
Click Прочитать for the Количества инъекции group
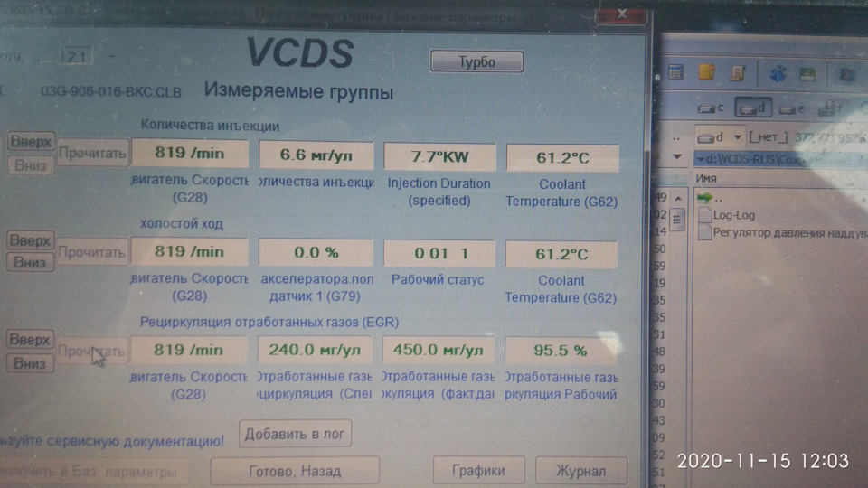click(x=93, y=153)
